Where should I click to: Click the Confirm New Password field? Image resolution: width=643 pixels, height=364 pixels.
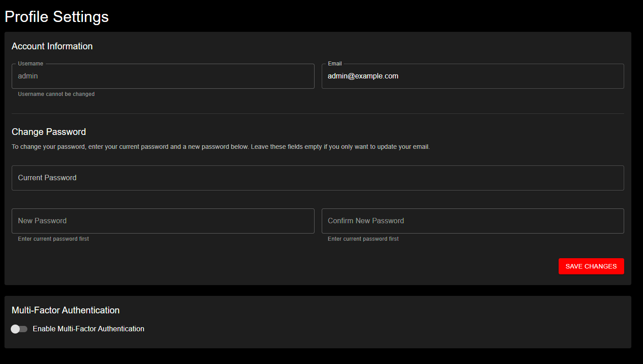click(x=472, y=221)
